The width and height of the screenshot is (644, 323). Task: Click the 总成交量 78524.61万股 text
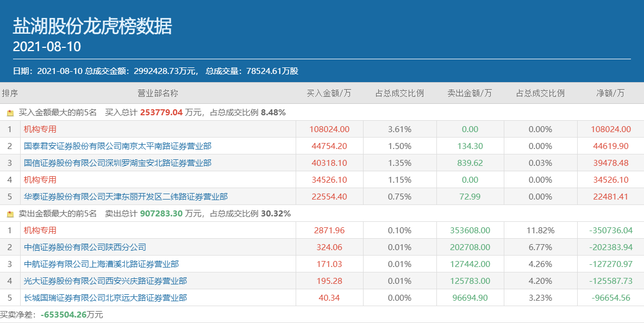252,71
